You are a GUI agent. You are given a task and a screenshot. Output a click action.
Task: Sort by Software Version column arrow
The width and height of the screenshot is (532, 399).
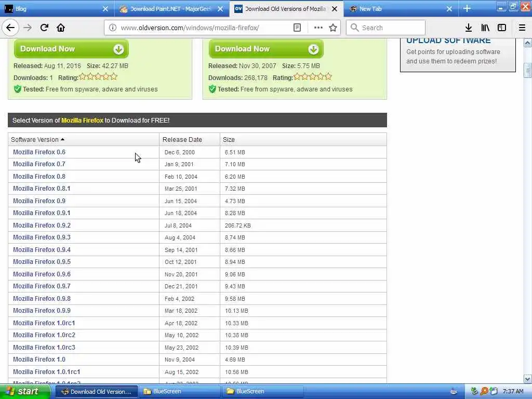click(x=62, y=139)
